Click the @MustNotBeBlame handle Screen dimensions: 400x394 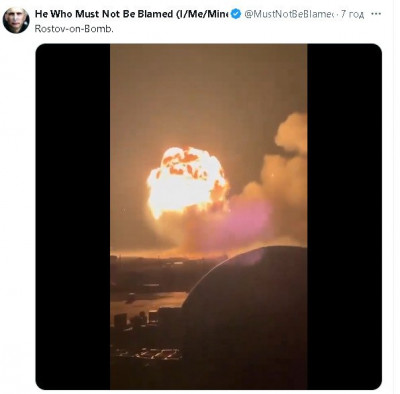[289, 14]
